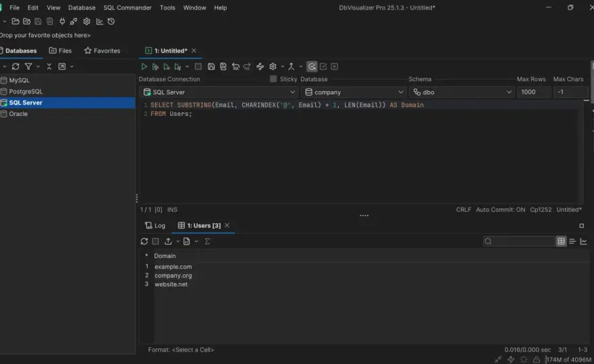Save the SQL script with the floppy icon

[x=211, y=67]
